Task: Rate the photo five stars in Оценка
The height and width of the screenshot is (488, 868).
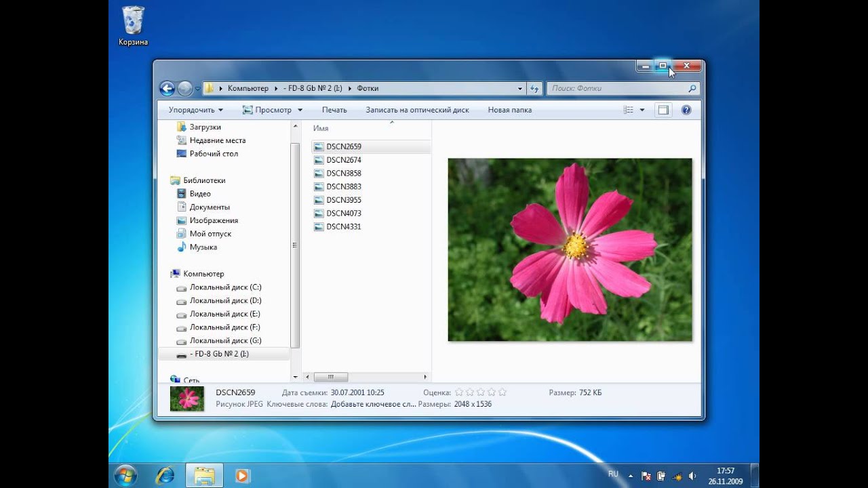Action: (502, 392)
